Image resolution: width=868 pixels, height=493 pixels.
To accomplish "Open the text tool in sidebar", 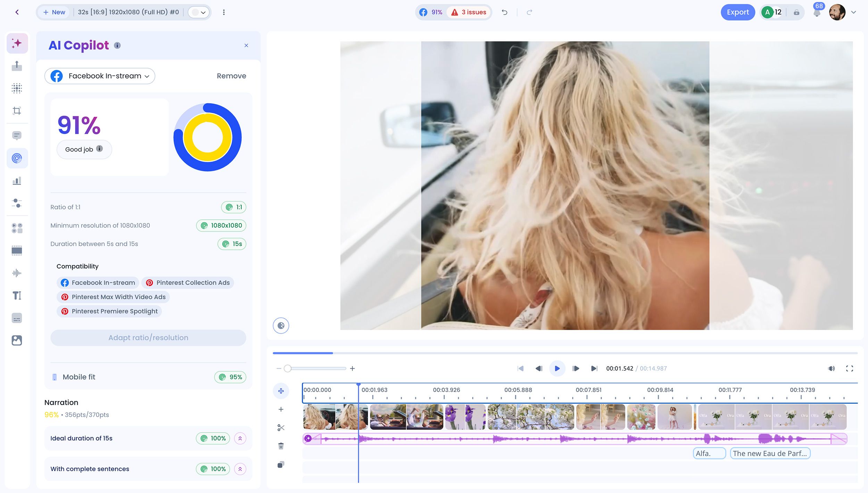I will (17, 295).
